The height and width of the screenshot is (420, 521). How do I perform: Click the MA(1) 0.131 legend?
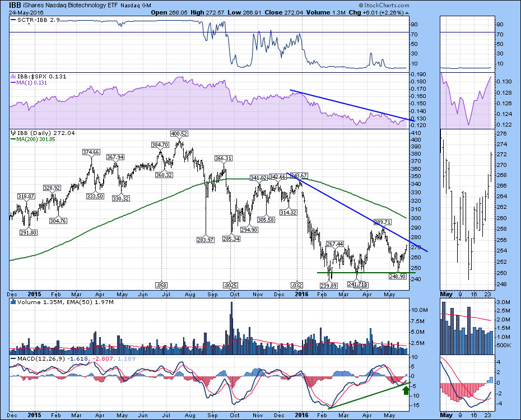point(29,83)
